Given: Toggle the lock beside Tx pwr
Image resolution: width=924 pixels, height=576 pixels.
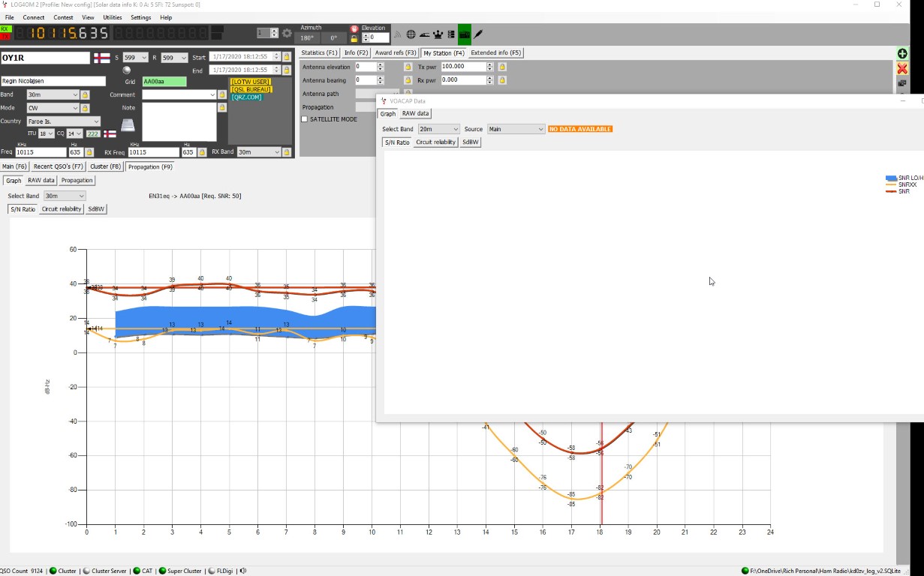Looking at the screenshot, I should point(502,67).
